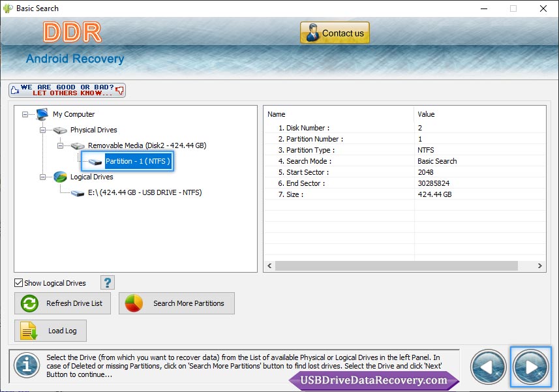Image resolution: width=559 pixels, height=392 pixels.
Task: Collapse the Logical Drives node
Action: click(42, 177)
